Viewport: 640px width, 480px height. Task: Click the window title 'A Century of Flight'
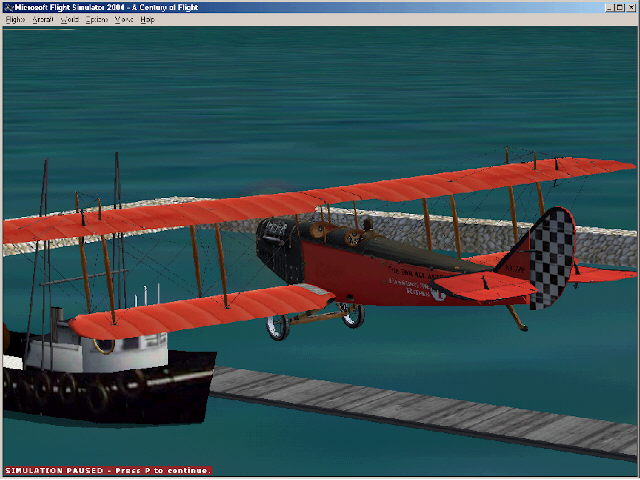165,7
